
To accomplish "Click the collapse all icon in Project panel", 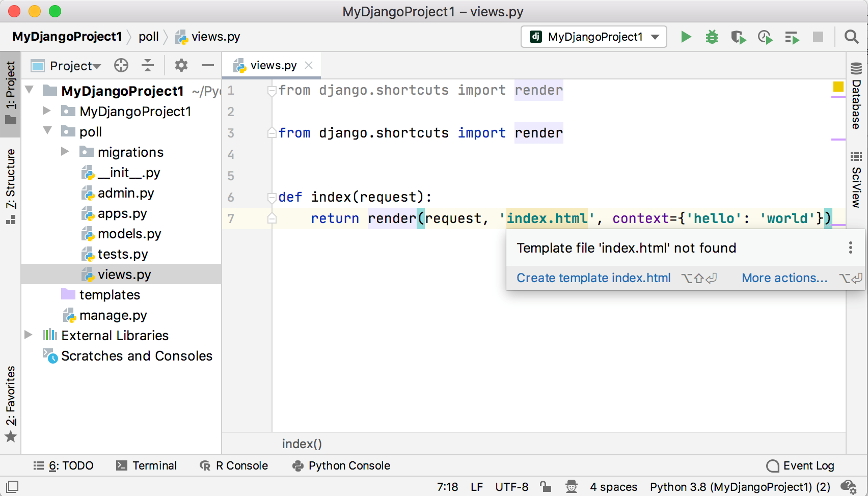I will tap(148, 65).
